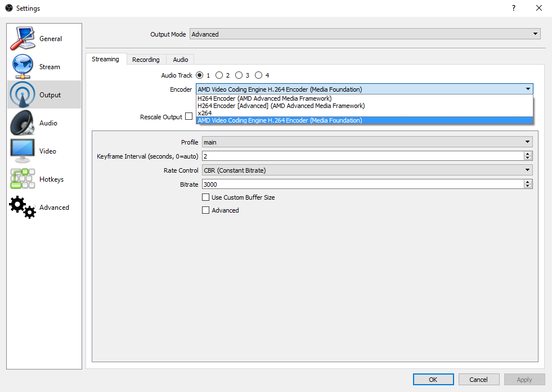Screen dimensions: 552x392
Task: Close the Settings window
Action: click(538, 8)
